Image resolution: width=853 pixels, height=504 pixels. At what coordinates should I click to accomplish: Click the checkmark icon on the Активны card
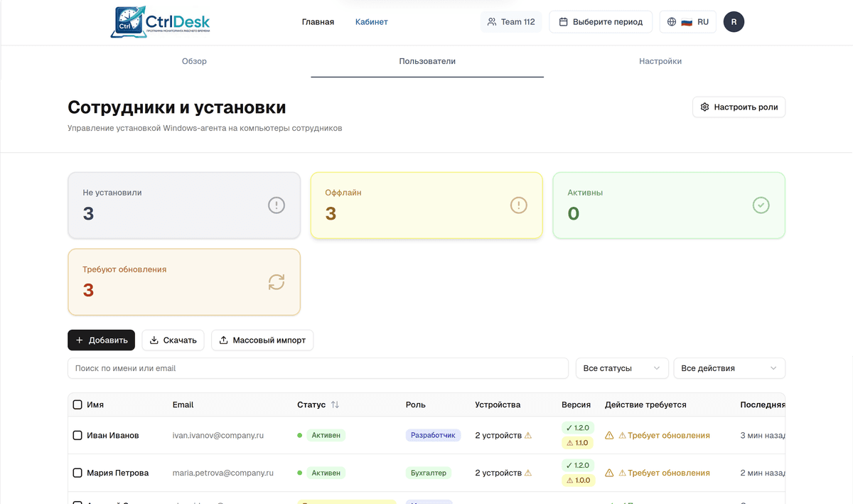coord(761,205)
